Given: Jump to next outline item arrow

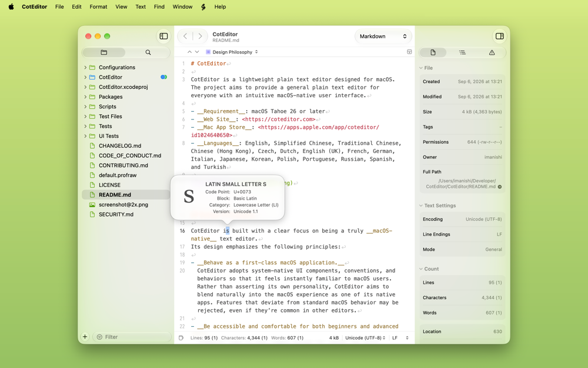Looking at the screenshot, I should (x=197, y=52).
